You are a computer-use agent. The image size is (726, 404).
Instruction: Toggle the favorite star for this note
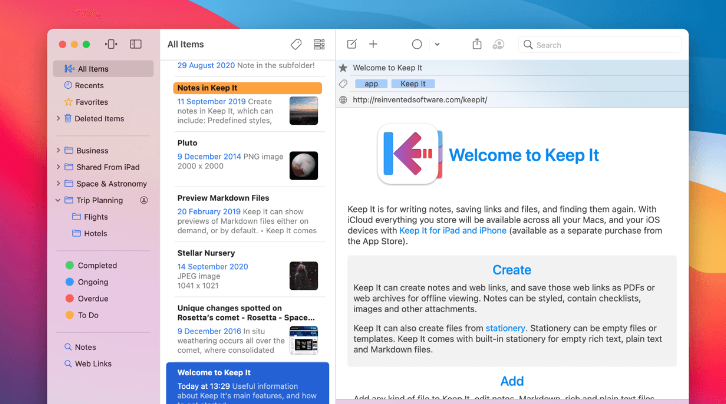344,68
